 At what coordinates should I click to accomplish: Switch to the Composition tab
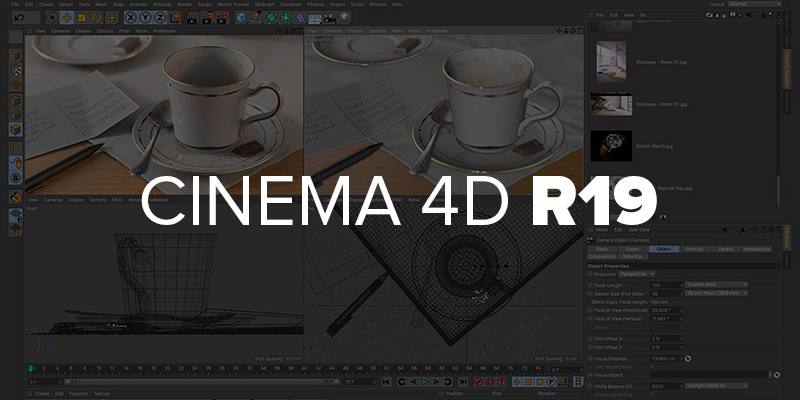[x=602, y=256]
